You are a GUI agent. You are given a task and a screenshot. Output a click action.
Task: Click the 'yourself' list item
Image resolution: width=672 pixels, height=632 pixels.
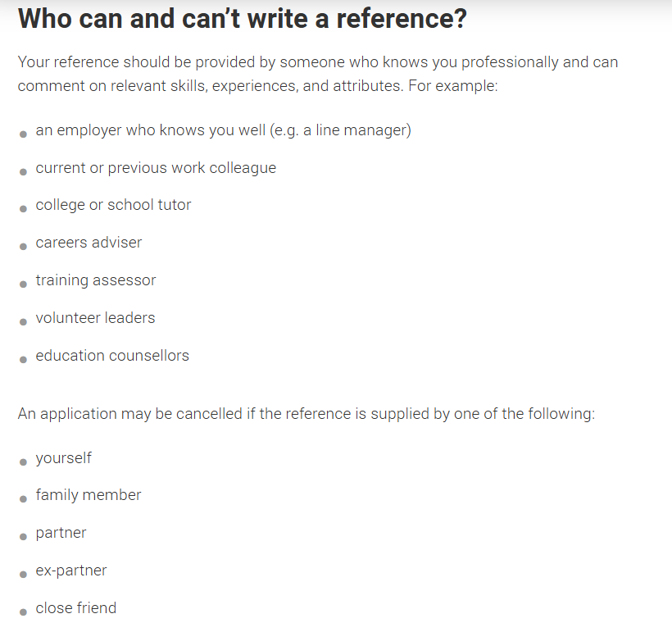pyautogui.click(x=63, y=458)
